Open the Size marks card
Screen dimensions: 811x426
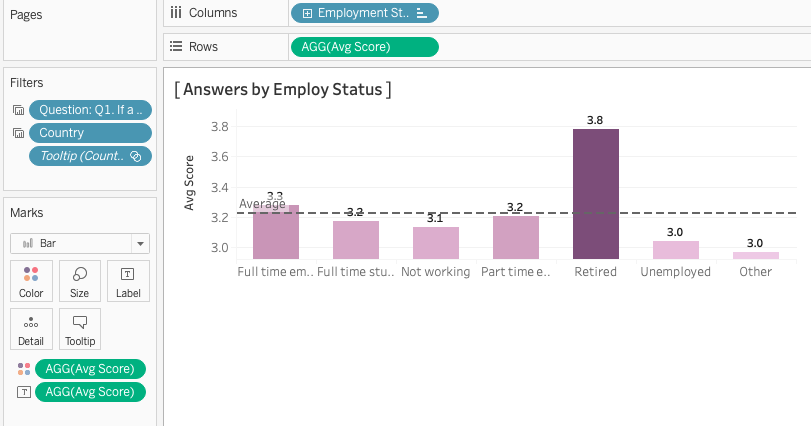(x=80, y=281)
